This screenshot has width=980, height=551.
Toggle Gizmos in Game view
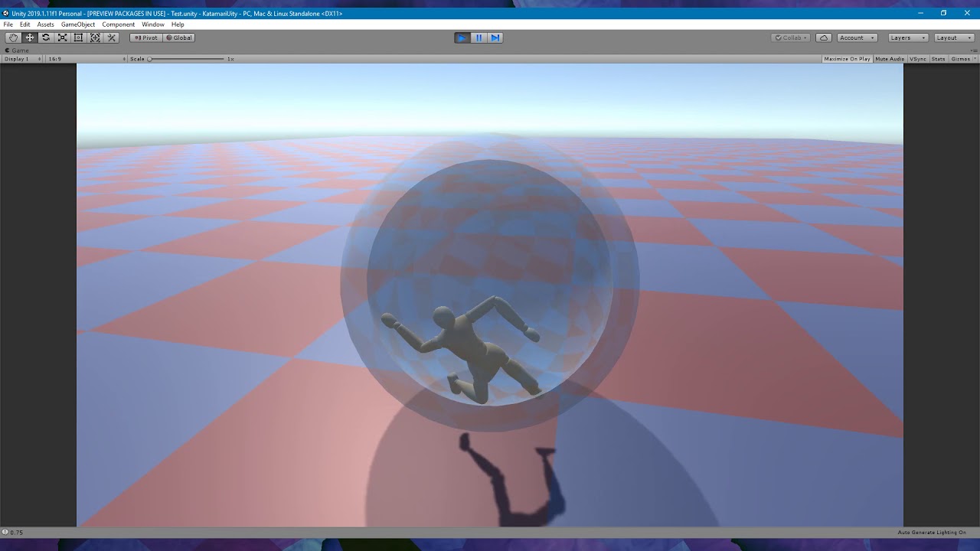click(x=960, y=59)
